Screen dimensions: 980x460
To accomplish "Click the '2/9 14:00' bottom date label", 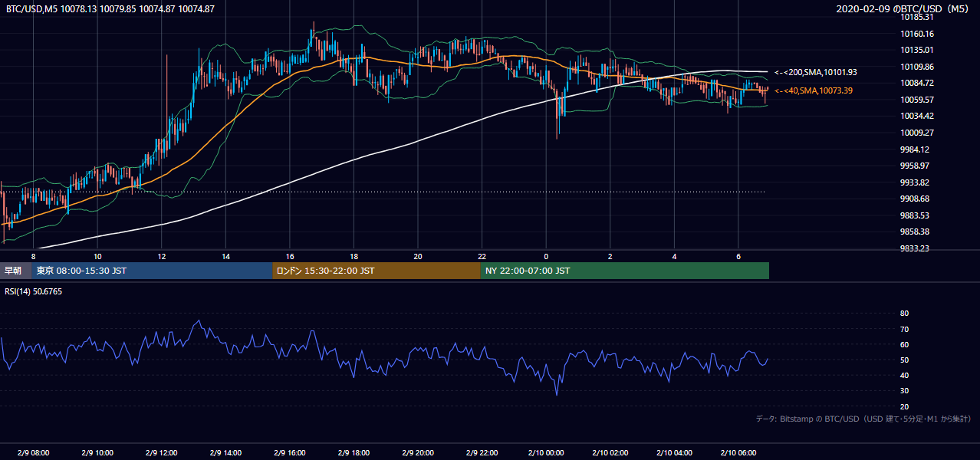I will pos(225,452).
